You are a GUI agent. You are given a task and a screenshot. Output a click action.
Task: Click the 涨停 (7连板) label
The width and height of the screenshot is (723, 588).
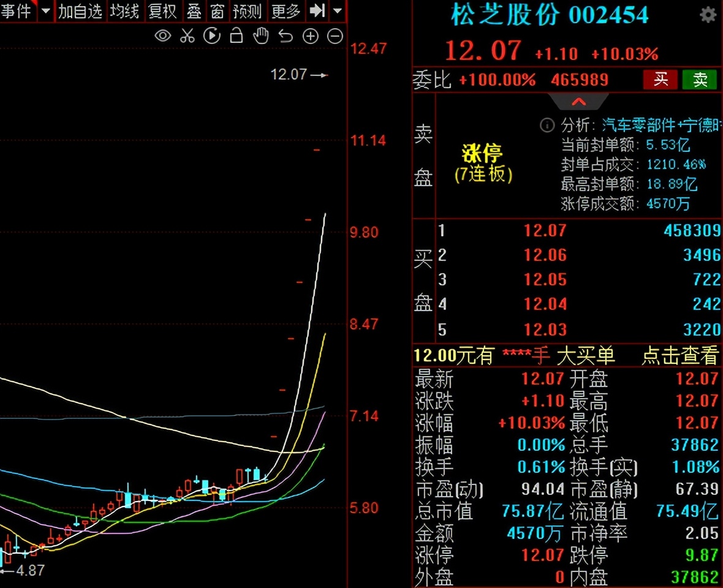[x=483, y=164]
